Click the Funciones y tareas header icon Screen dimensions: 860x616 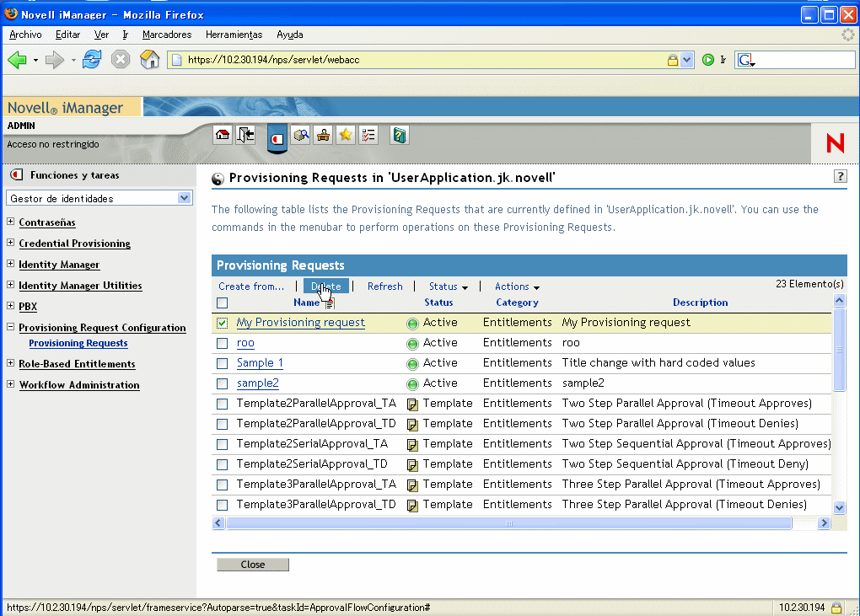click(17, 174)
